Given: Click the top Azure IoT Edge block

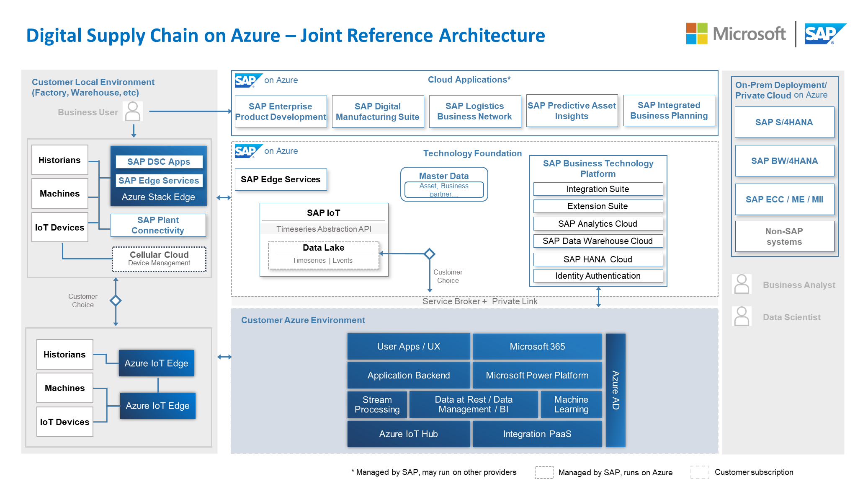Looking at the screenshot, I should (x=156, y=363).
